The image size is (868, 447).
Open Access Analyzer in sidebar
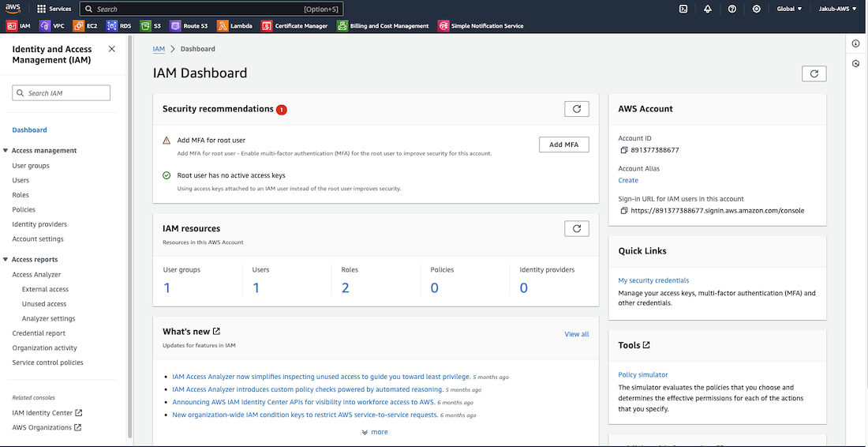36,274
